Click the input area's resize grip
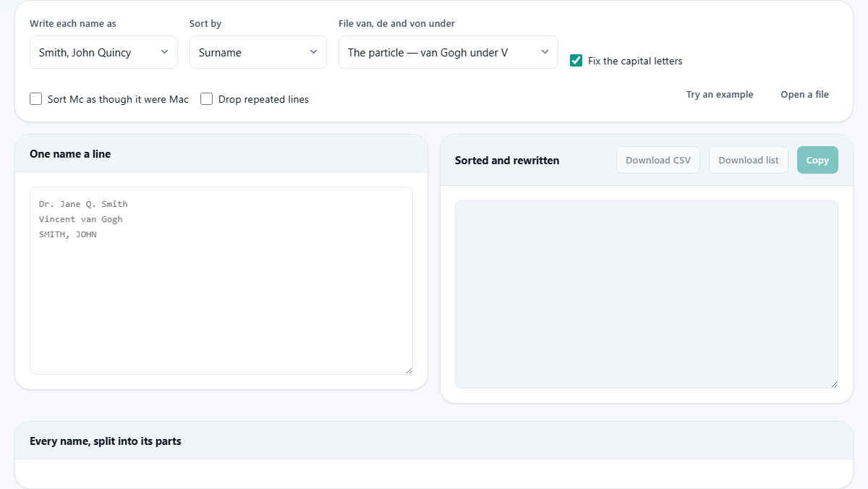Viewport: 868px width, 489px height. tap(409, 370)
